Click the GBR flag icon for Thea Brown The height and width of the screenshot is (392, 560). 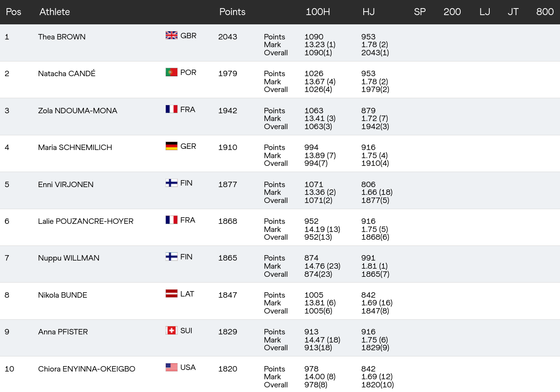pyautogui.click(x=172, y=35)
